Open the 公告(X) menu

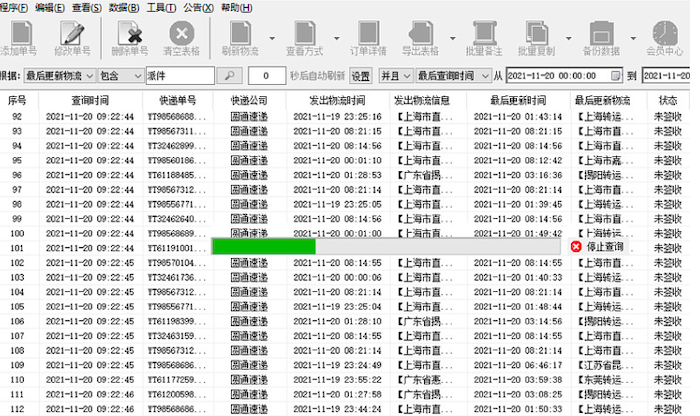(198, 8)
